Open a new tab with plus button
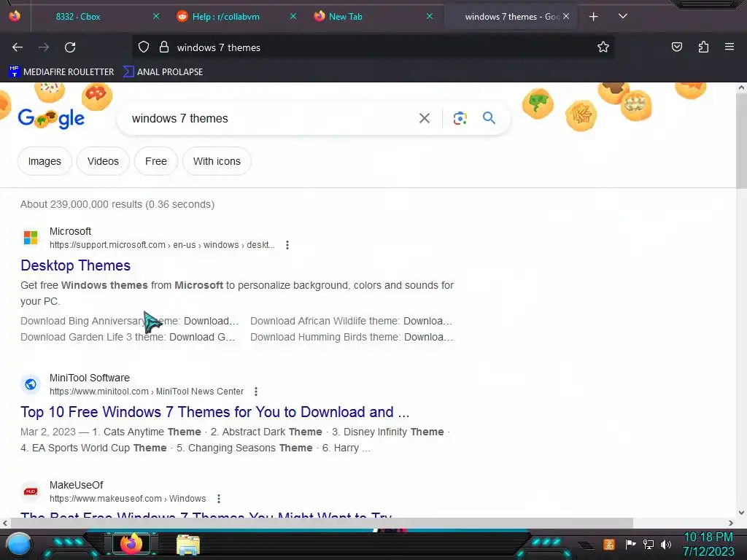Image resolution: width=747 pixels, height=560 pixels. 593,17
